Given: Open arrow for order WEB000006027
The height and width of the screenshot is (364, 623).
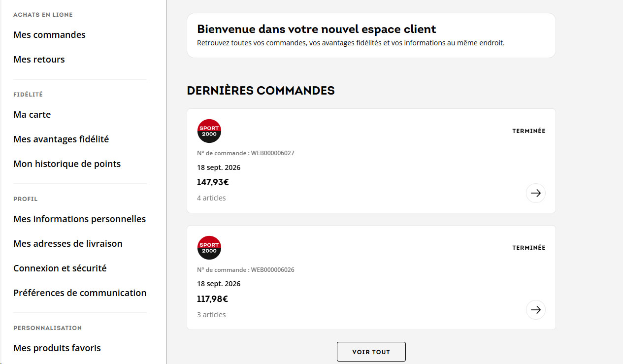Looking at the screenshot, I should tap(536, 193).
